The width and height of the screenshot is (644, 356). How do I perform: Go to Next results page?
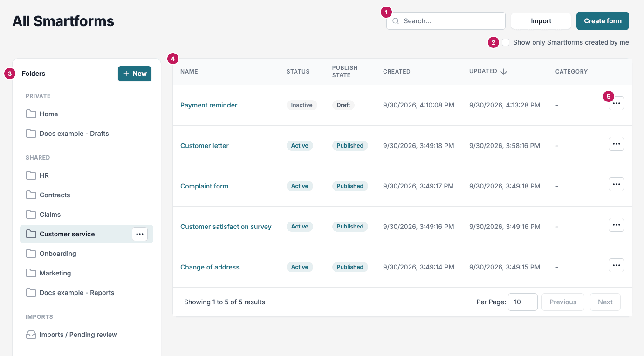click(x=605, y=302)
